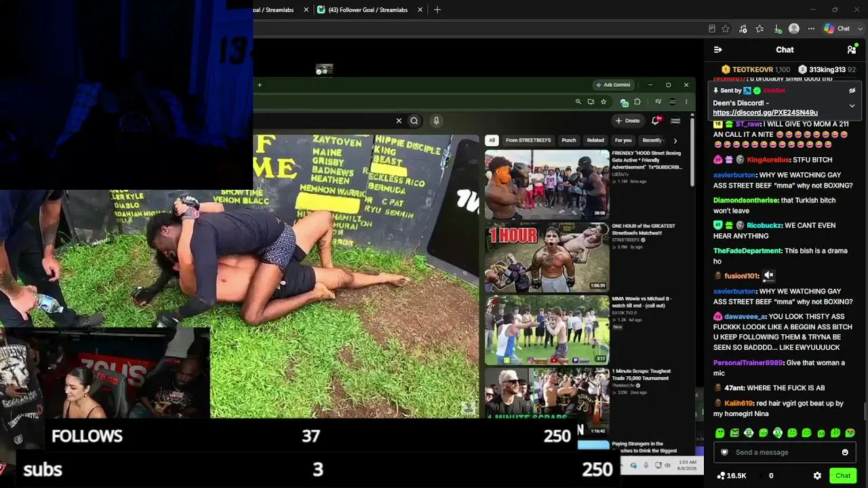Click the media control music icon in toolbar
This screenshot has width=868, height=488.
[x=743, y=28]
